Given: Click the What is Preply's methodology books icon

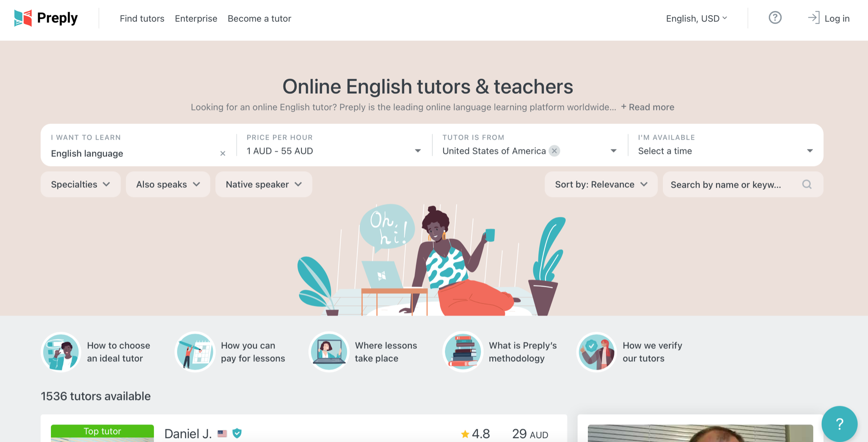Looking at the screenshot, I should (x=463, y=352).
